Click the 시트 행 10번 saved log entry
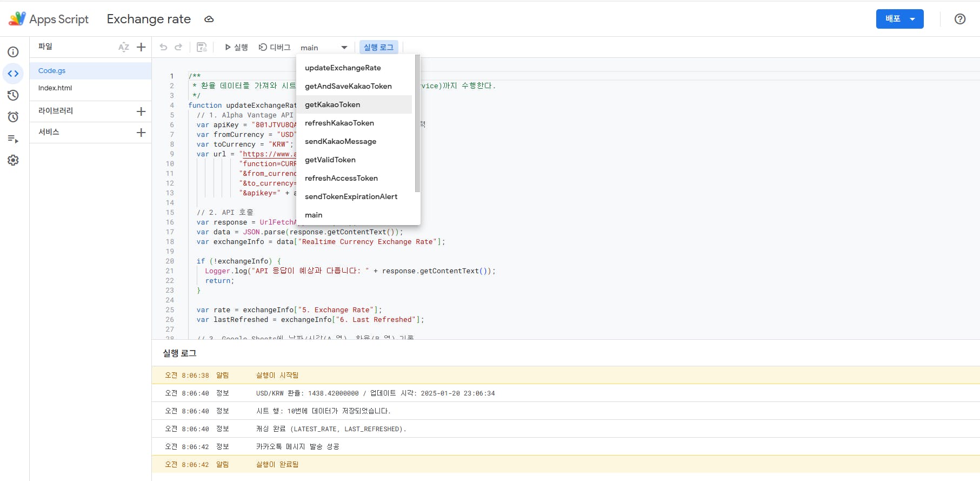 pos(323,411)
